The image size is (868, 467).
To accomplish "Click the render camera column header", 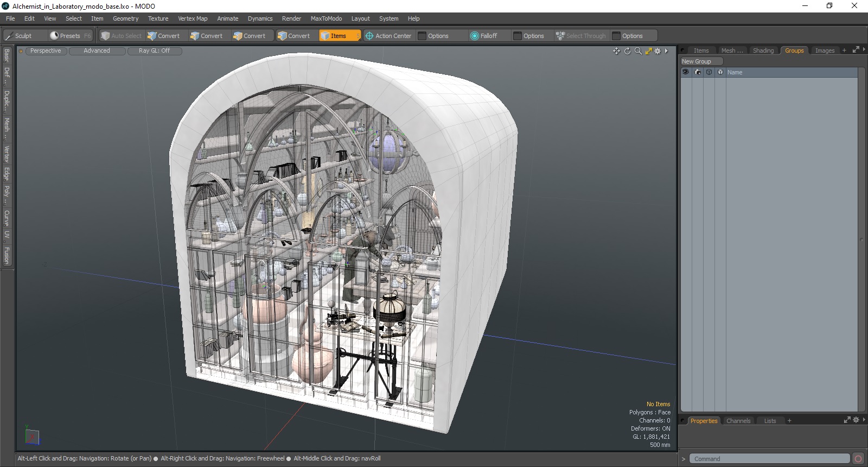I will click(x=698, y=72).
